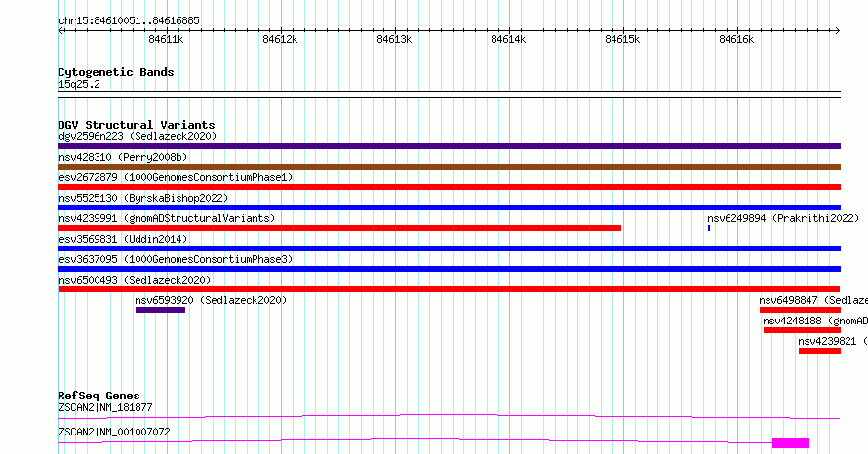Click the RefSeq Genes track title
Viewport: 868px width, 454px height.
99,396
